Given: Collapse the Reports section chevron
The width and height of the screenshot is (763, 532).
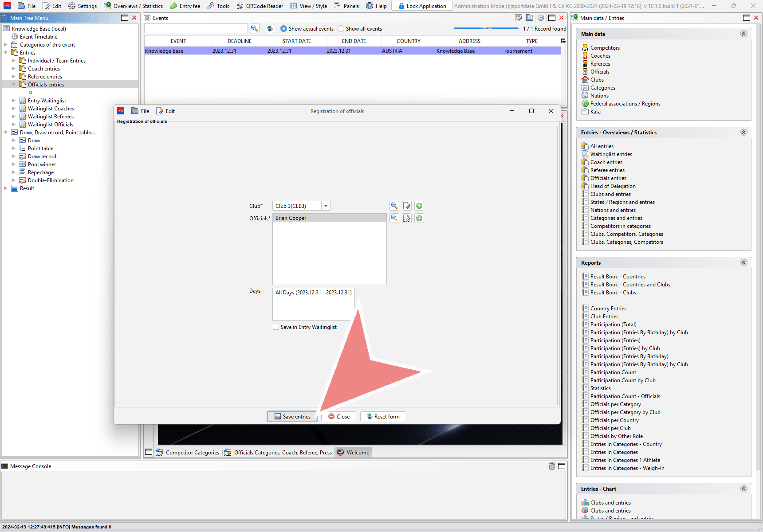Looking at the screenshot, I should point(744,262).
